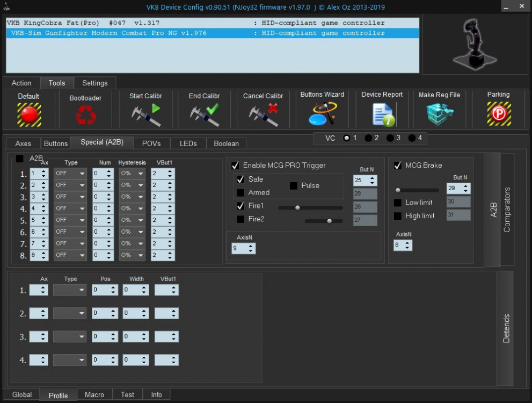Disable the Enable MCG PRO Trigger checkbox
532x403 pixels.
tap(235, 165)
